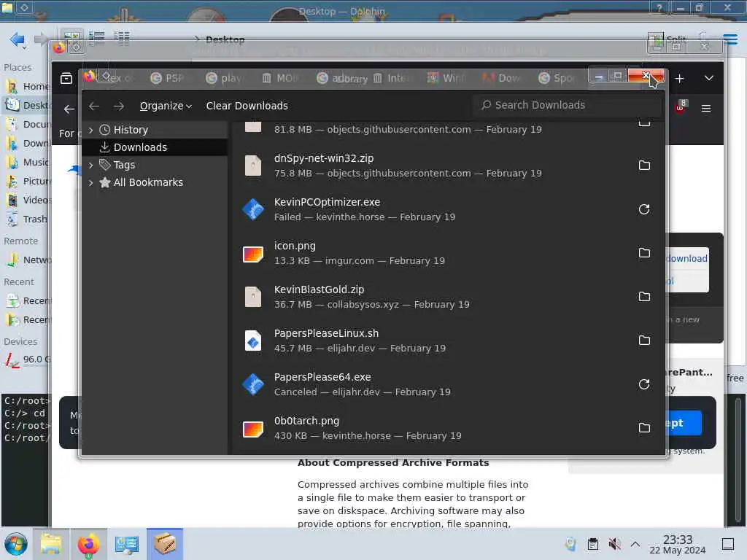747x560 pixels.
Task: Select Downloads in the Library sidebar
Action: 140,147
